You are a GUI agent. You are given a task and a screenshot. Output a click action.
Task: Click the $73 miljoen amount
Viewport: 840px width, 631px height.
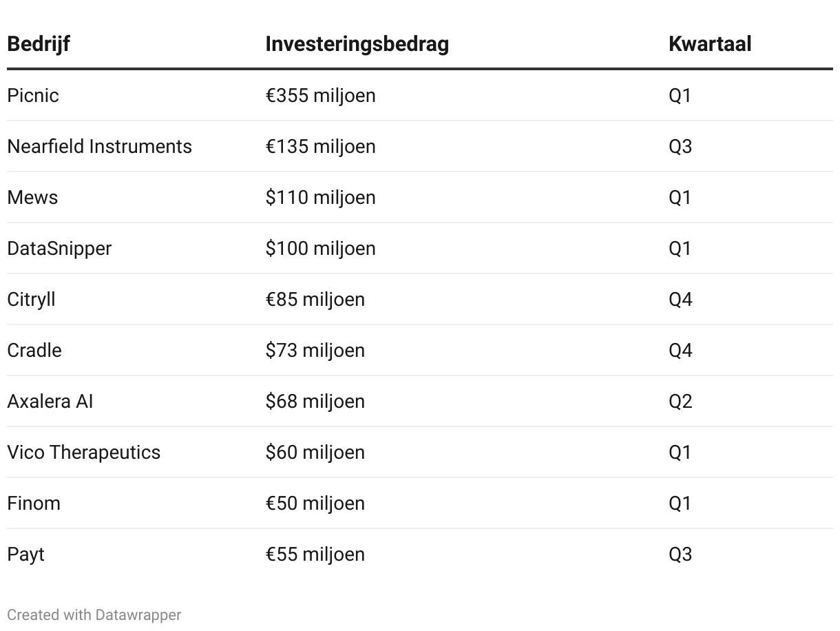click(315, 350)
